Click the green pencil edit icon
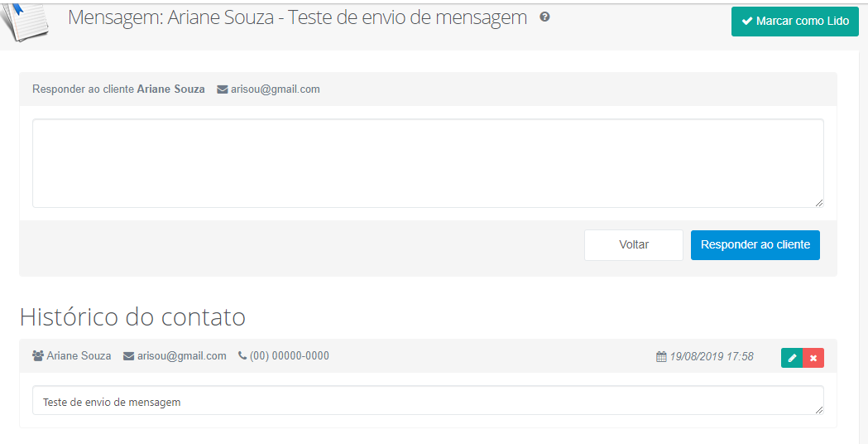 (x=792, y=358)
